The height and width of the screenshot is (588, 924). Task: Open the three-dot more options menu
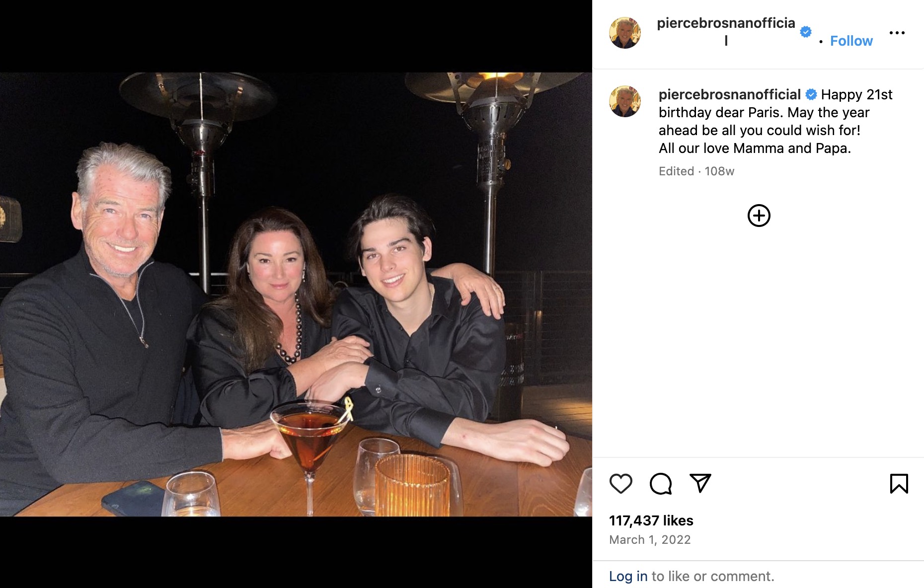(897, 33)
